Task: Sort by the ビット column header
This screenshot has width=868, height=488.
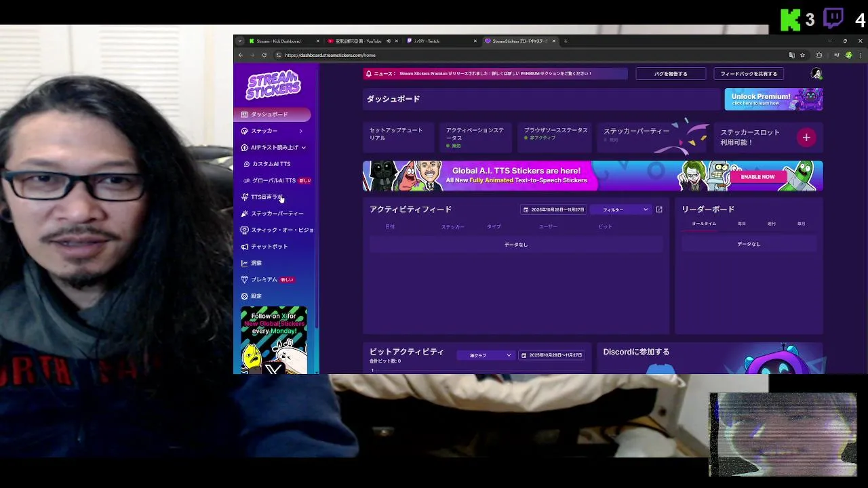Action: 605,226
